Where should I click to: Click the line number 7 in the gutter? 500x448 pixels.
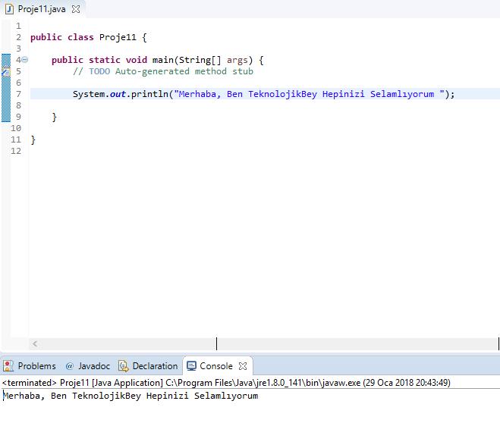click(17, 94)
